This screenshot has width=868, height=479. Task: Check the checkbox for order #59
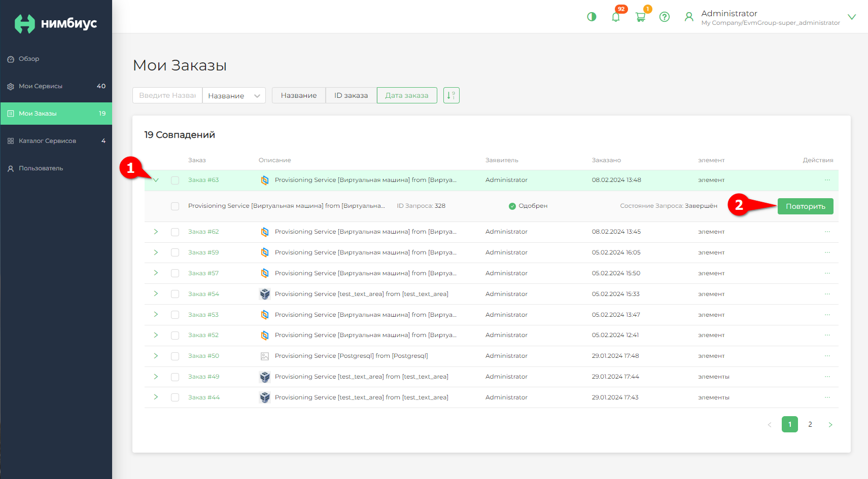175,252
